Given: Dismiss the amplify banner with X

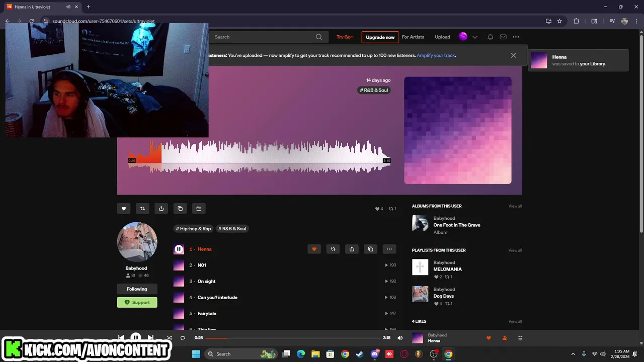Looking at the screenshot, I should pos(513,55).
